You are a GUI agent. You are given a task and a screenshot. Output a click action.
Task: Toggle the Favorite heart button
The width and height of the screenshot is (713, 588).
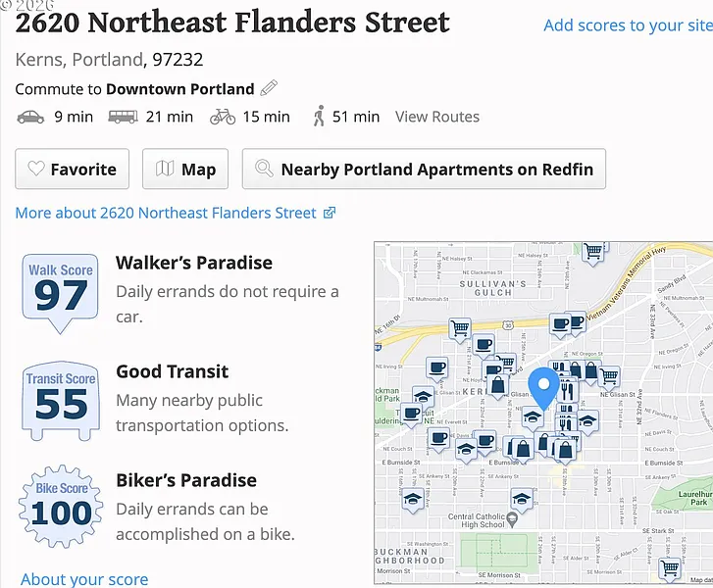73,170
